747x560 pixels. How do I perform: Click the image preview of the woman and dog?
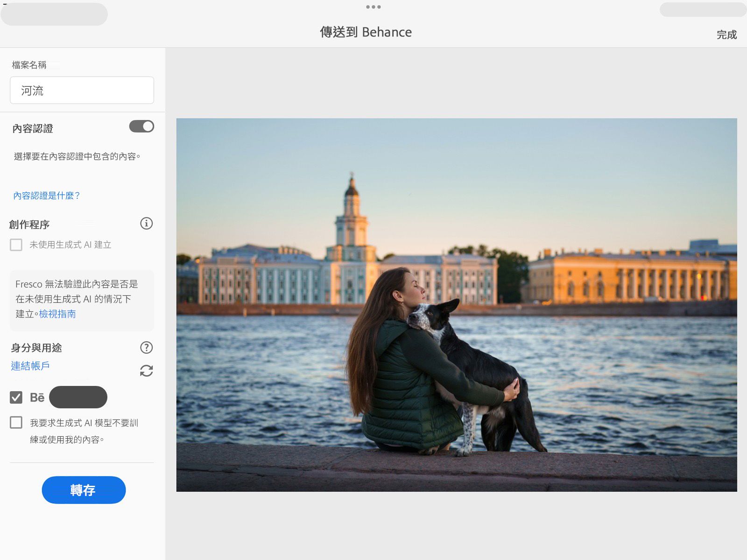point(457,305)
